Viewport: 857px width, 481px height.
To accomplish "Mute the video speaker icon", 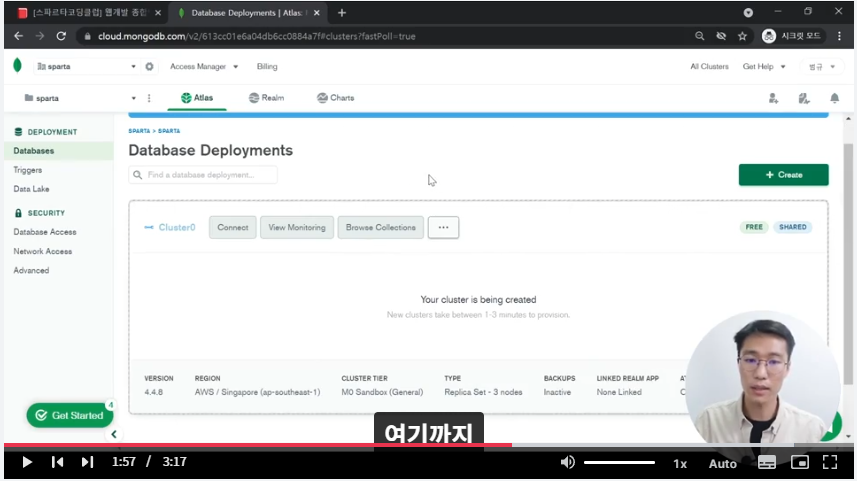I will tap(567, 462).
